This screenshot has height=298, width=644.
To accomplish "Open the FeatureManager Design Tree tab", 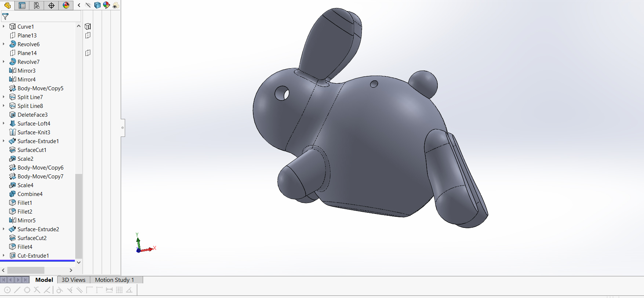I will point(7,5).
